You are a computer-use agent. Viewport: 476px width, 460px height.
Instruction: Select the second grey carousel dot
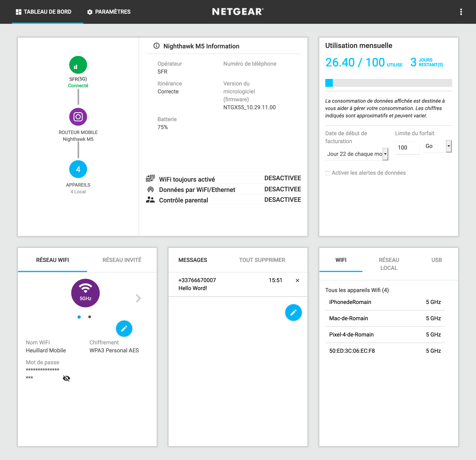tap(90, 317)
